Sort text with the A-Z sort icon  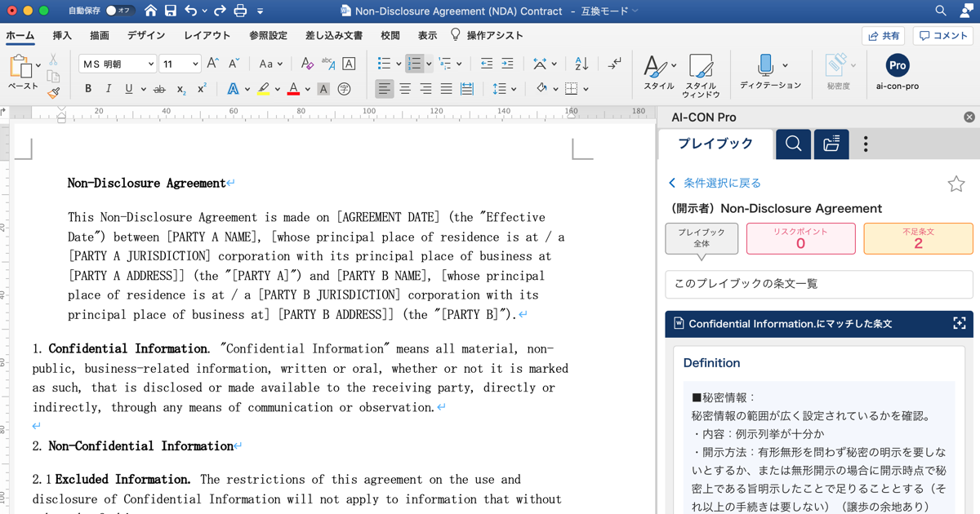581,64
